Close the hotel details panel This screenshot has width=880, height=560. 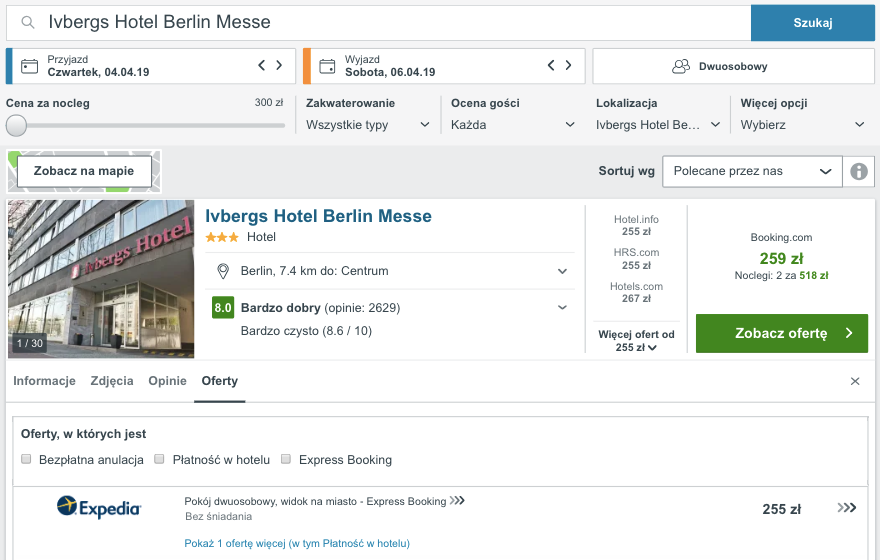pos(855,382)
